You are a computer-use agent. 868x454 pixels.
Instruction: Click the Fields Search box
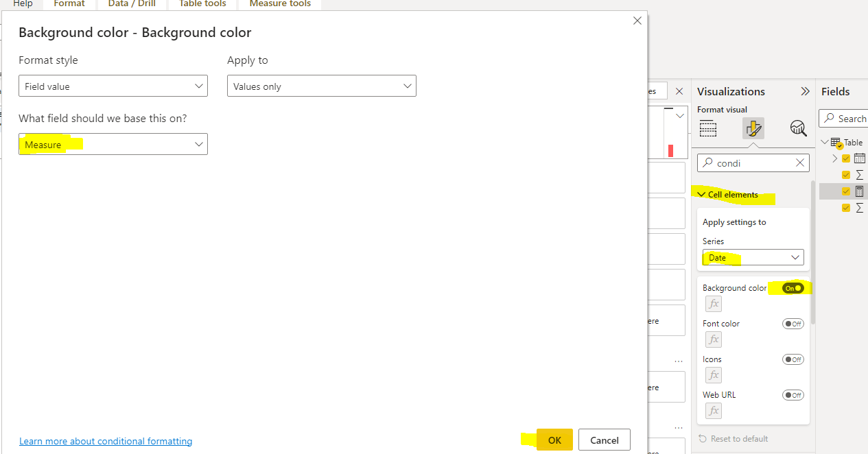[x=844, y=118]
